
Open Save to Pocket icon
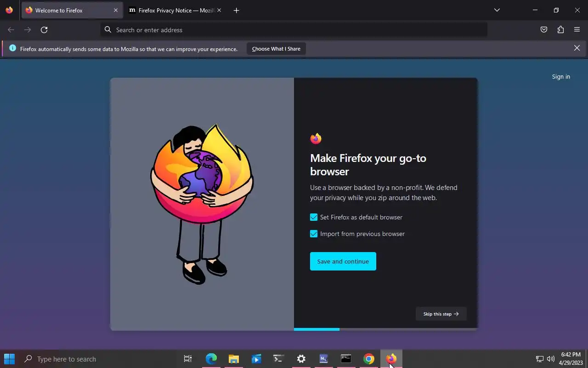coord(544,30)
